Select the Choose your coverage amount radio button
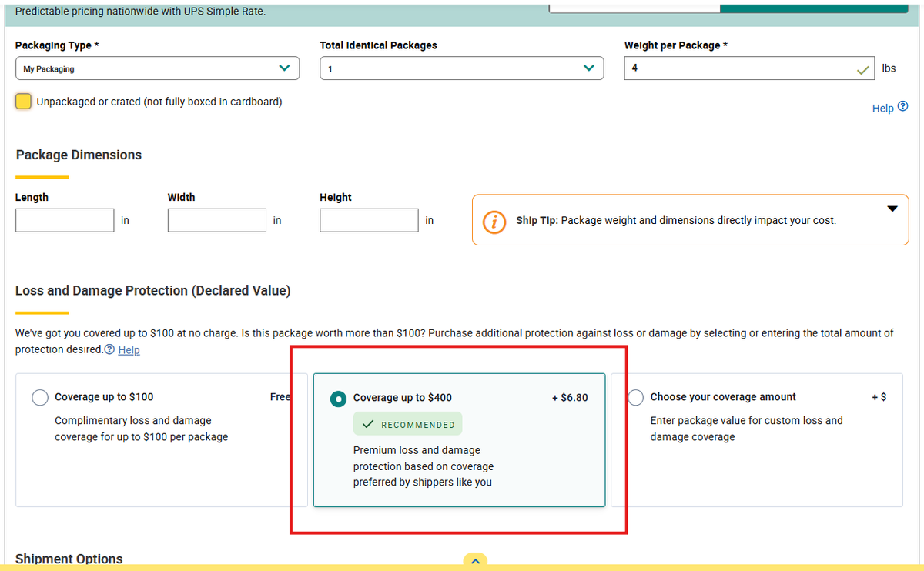The height and width of the screenshot is (571, 924). tap(635, 398)
